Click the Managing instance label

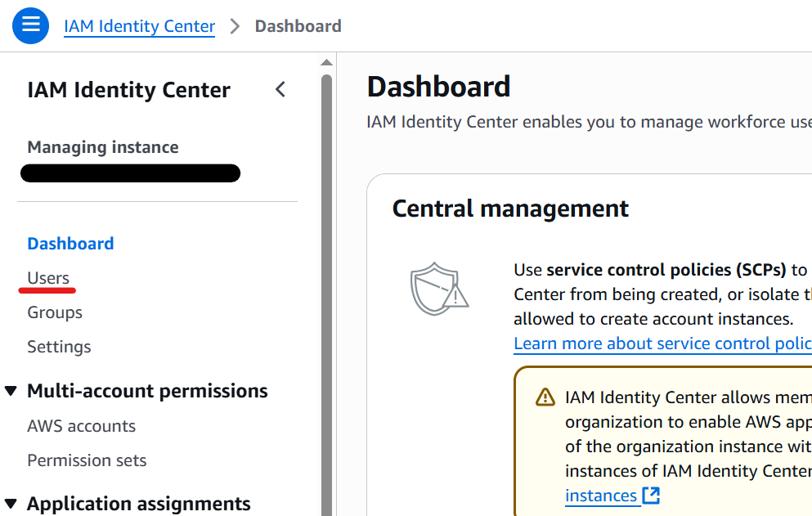click(x=103, y=147)
